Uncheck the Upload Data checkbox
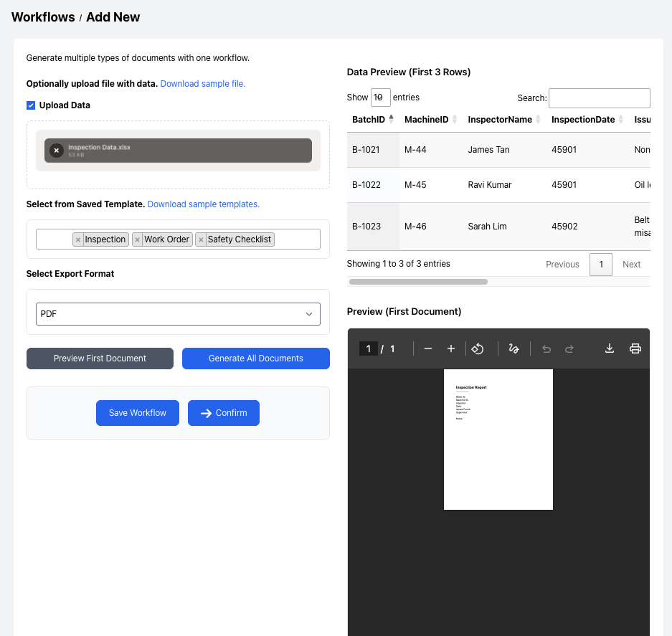The height and width of the screenshot is (636, 672). [31, 105]
